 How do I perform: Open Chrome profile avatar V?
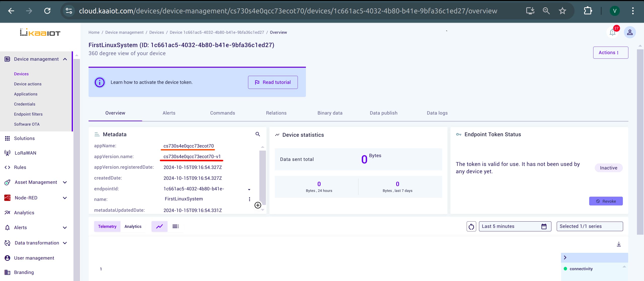coord(615,11)
